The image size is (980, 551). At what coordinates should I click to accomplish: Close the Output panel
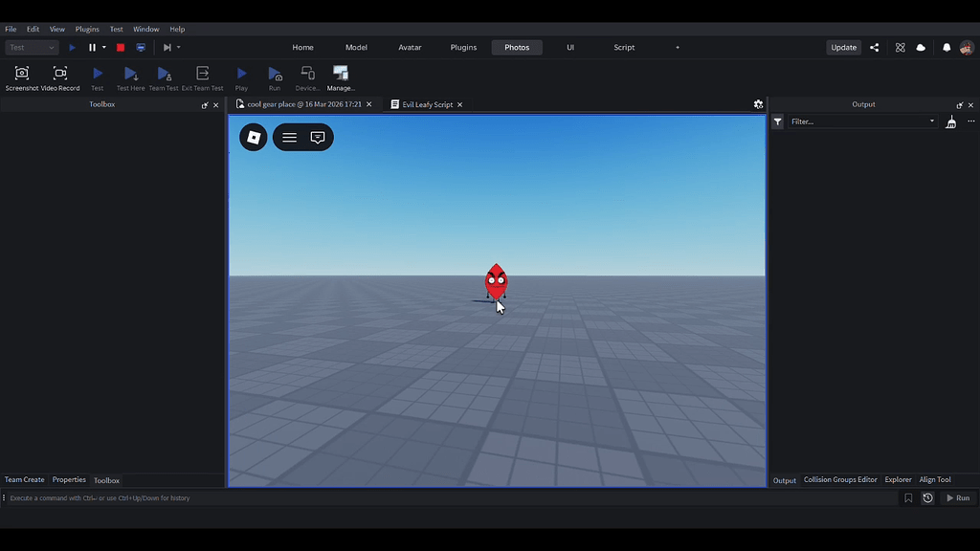tap(970, 105)
